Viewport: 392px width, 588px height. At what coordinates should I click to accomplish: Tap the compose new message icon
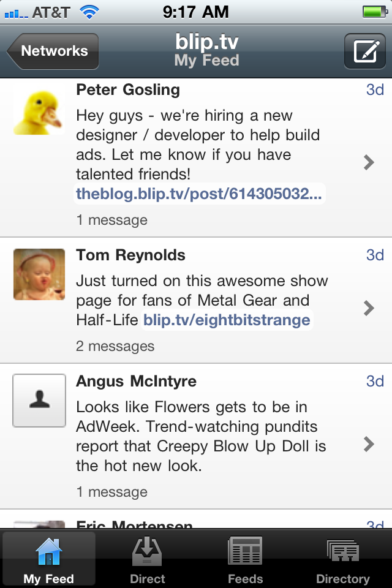point(365,51)
